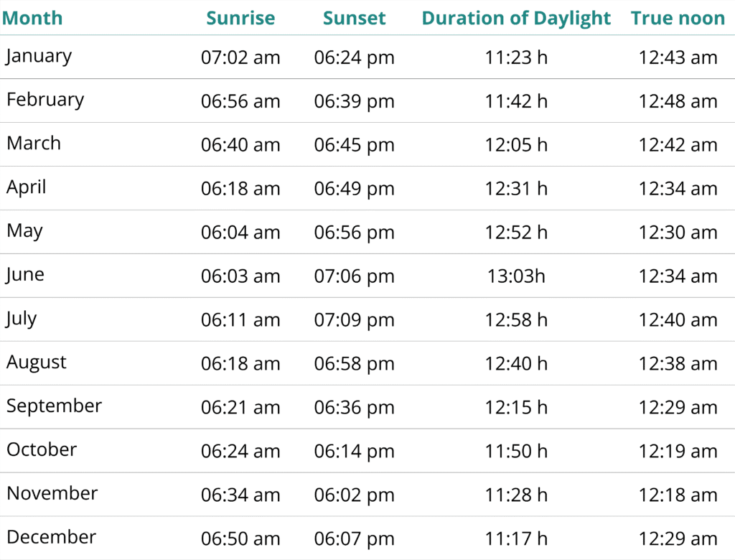Select the True noon column header
The height and width of the screenshot is (560, 735).
(678, 18)
